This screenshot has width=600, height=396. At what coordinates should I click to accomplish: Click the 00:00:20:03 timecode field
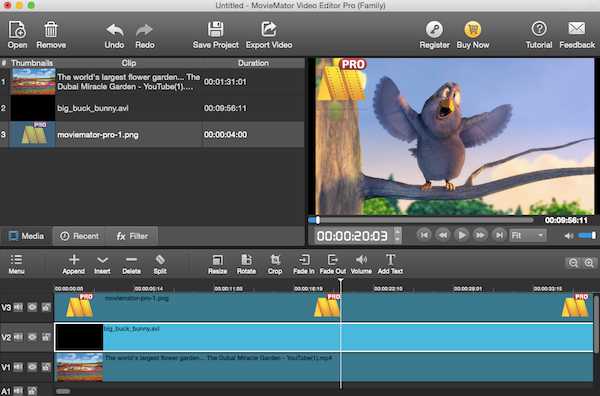click(x=352, y=236)
